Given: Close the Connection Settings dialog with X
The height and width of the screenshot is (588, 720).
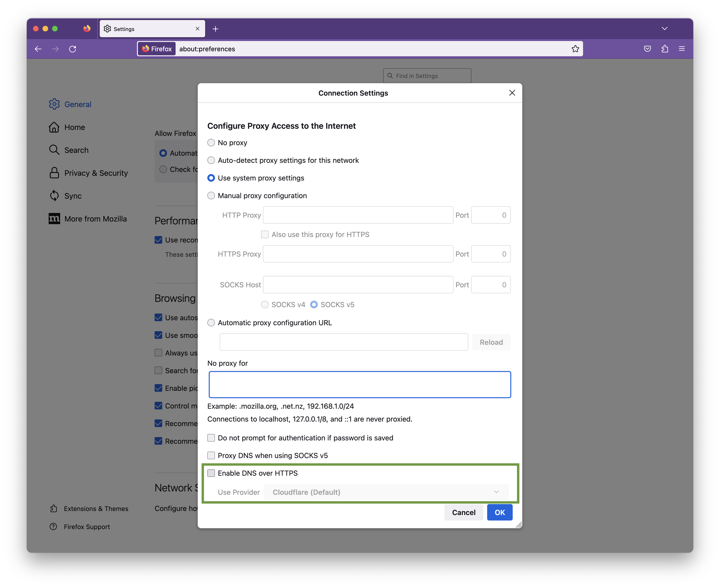Looking at the screenshot, I should pyautogui.click(x=512, y=93).
